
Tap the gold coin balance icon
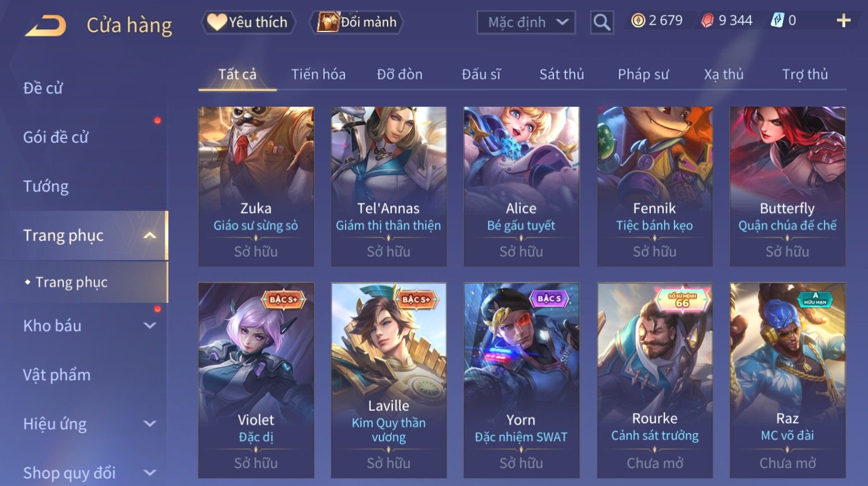(638, 21)
